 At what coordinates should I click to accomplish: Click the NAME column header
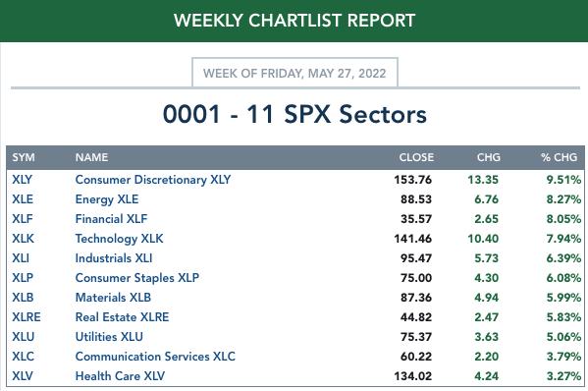click(91, 157)
